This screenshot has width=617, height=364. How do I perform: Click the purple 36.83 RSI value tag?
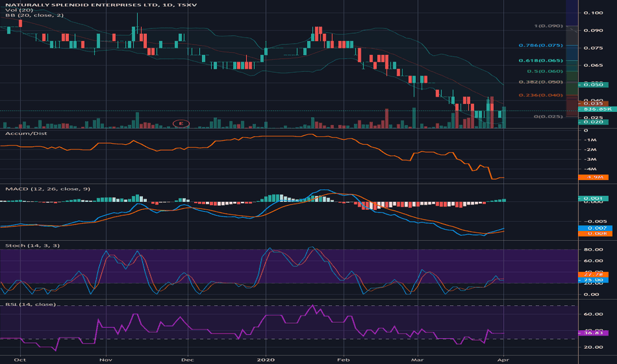pyautogui.click(x=593, y=333)
